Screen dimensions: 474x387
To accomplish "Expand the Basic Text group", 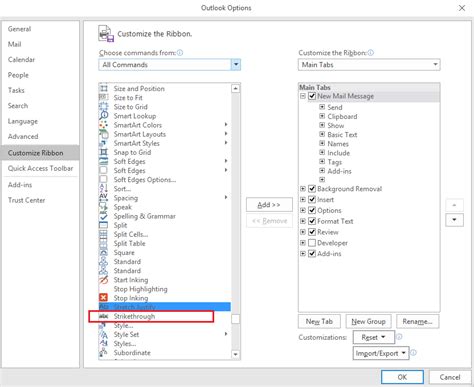I will point(322,134).
